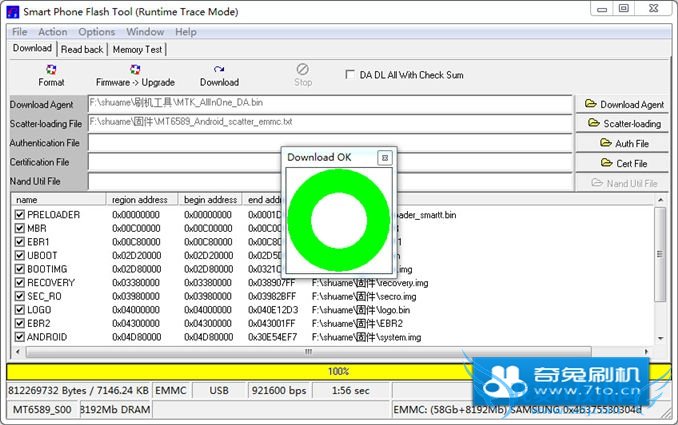Click the yellow 100% progress bar
This screenshot has height=425, width=678.
click(x=338, y=372)
